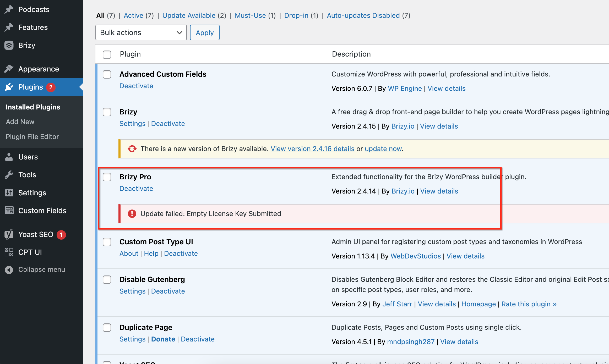
Task: View details for Brizy Pro
Action: [x=439, y=191]
